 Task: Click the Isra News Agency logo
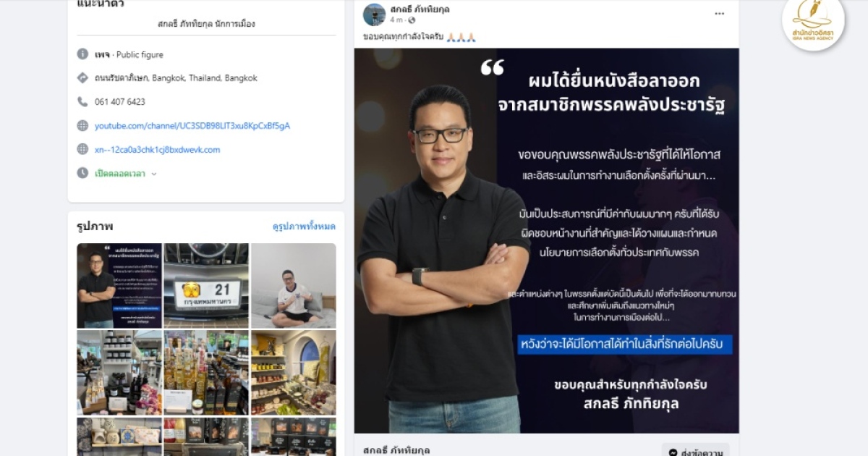tap(813, 22)
